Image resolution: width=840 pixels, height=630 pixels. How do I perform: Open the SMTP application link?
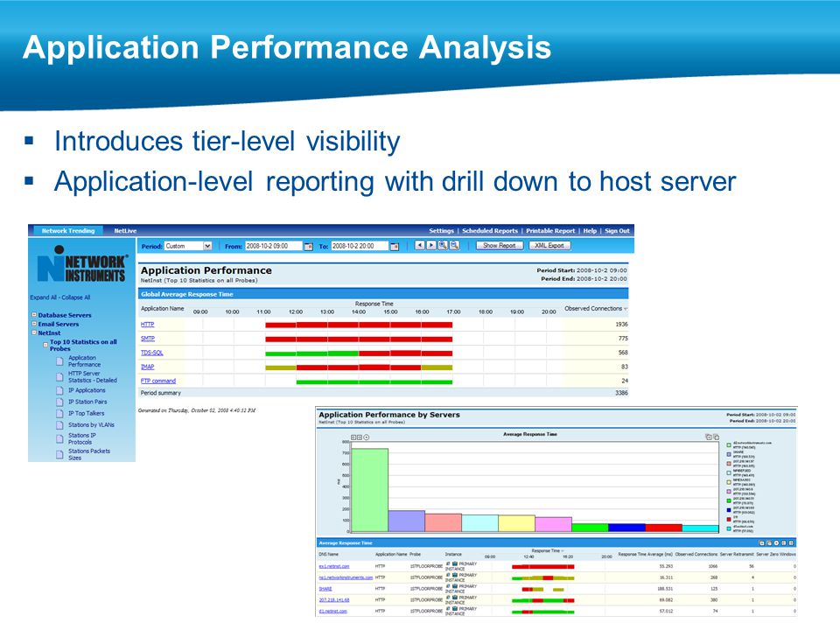coord(147,339)
